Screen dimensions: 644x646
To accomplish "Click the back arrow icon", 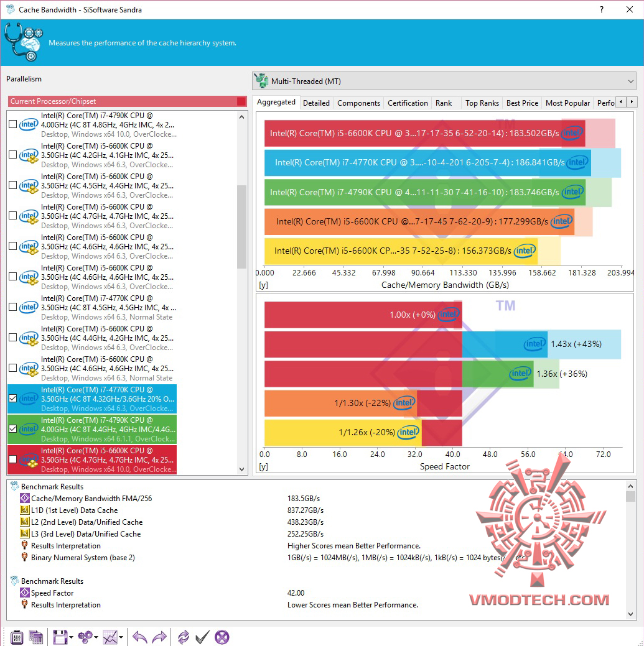I will click(x=140, y=637).
